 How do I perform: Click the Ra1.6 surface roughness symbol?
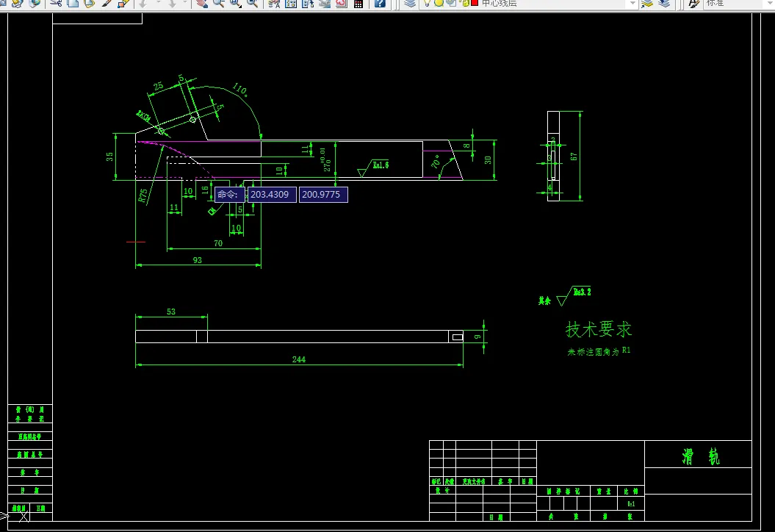click(374, 168)
